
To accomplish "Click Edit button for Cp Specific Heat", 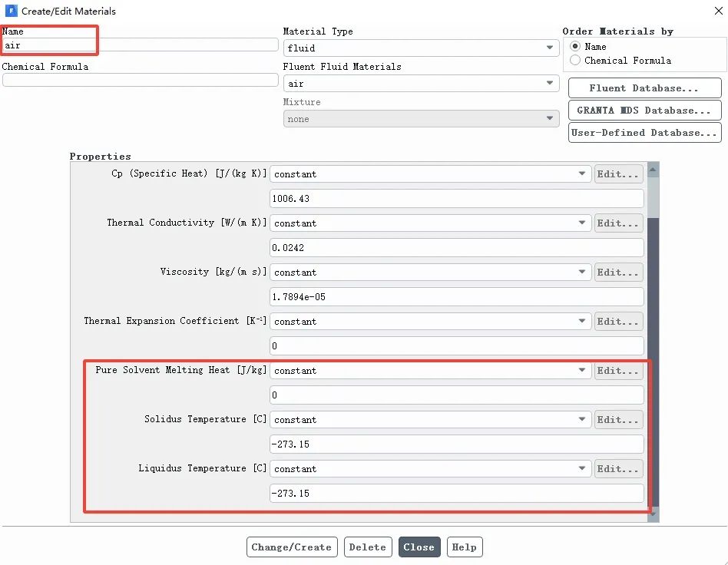I will 618,174.
